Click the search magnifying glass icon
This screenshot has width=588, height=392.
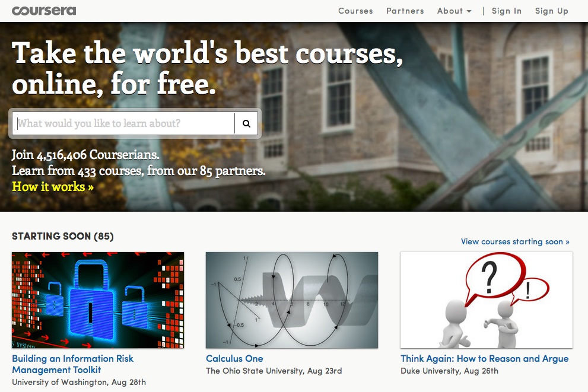pos(246,123)
